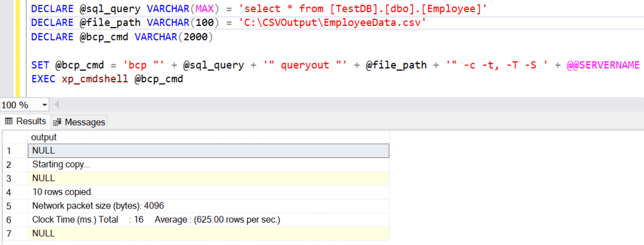Click the @file_path variable in the SET line
This screenshot has height=245, width=644.
396,65
